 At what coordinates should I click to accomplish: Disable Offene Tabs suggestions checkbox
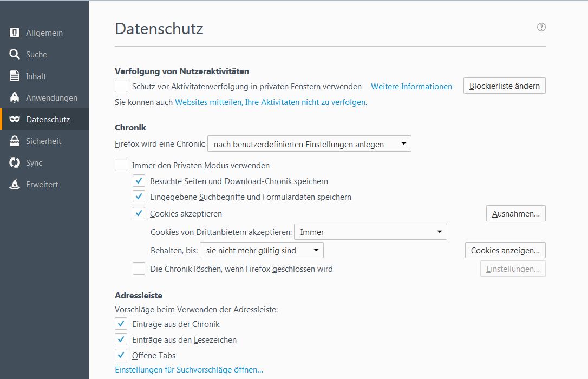tap(121, 355)
